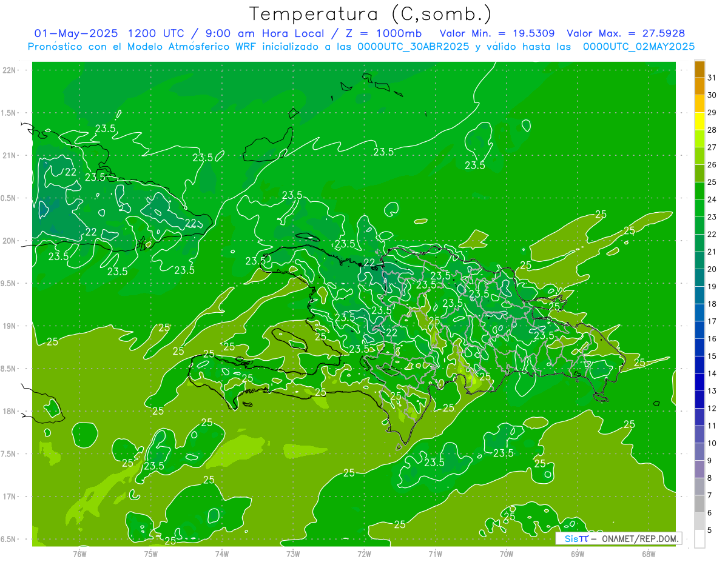Click the 68W longitude axis label
The height and width of the screenshot is (562, 728).
tap(648, 553)
